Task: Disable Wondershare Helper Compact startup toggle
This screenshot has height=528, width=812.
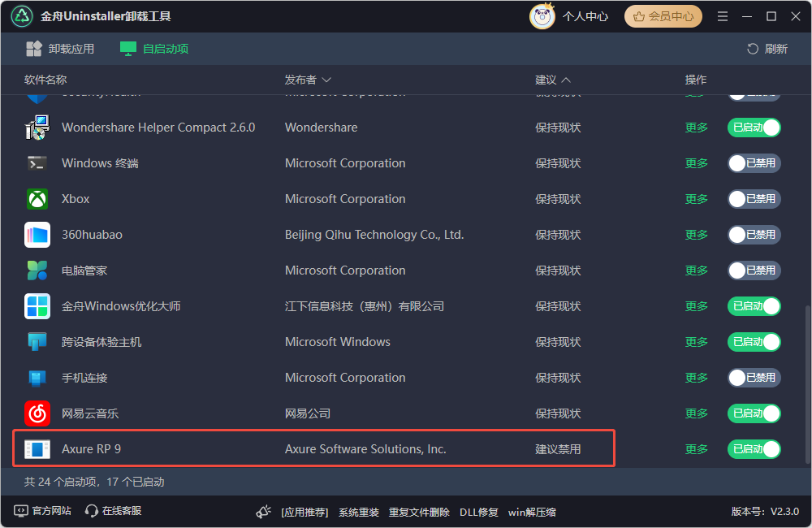Action: (754, 128)
